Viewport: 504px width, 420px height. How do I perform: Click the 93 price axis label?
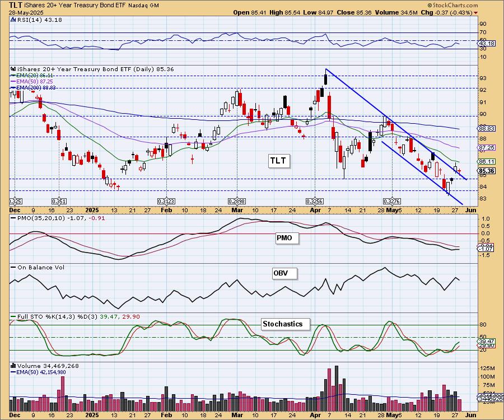point(483,78)
